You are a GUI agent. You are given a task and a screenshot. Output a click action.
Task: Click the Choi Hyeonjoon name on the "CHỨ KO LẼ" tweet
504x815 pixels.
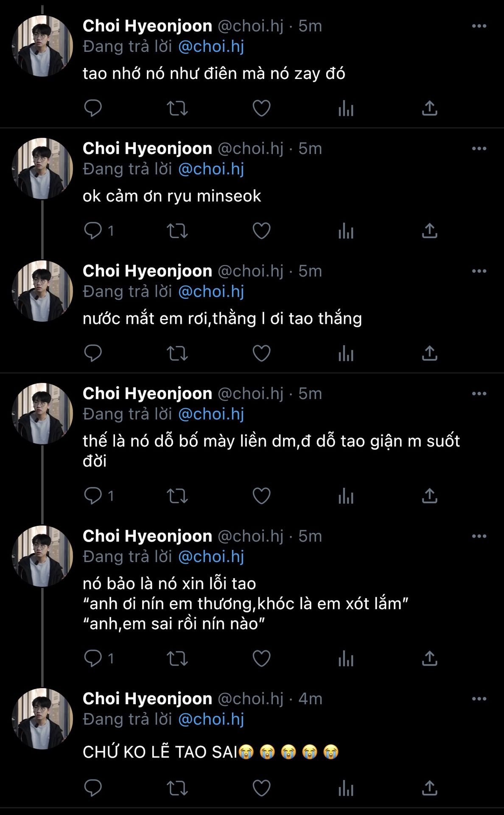click(147, 699)
